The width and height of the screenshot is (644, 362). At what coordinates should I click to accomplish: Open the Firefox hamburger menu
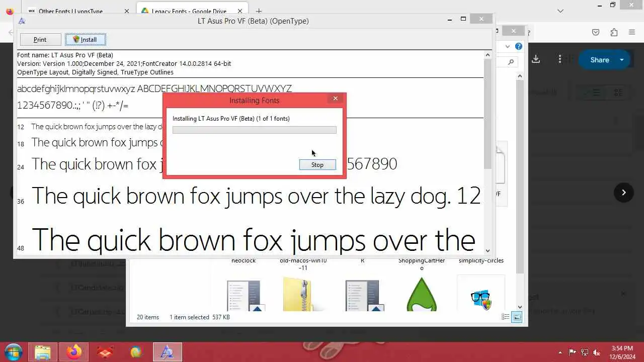tap(632, 32)
